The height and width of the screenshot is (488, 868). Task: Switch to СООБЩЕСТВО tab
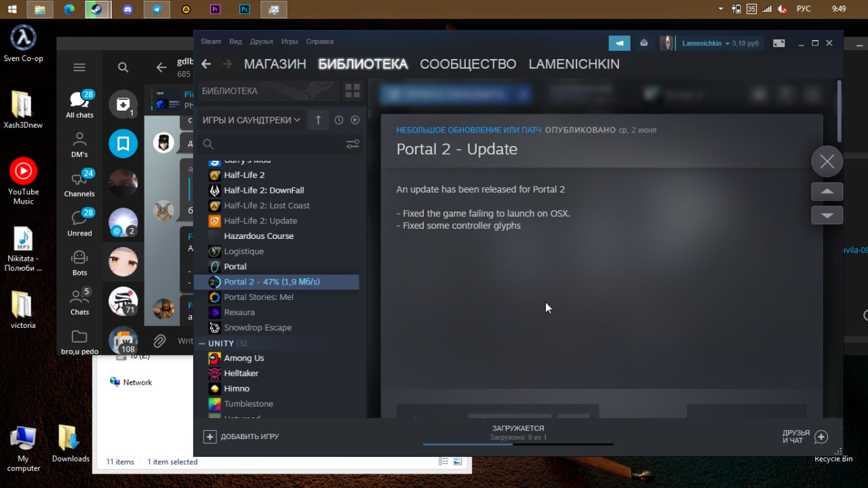pyautogui.click(x=468, y=64)
